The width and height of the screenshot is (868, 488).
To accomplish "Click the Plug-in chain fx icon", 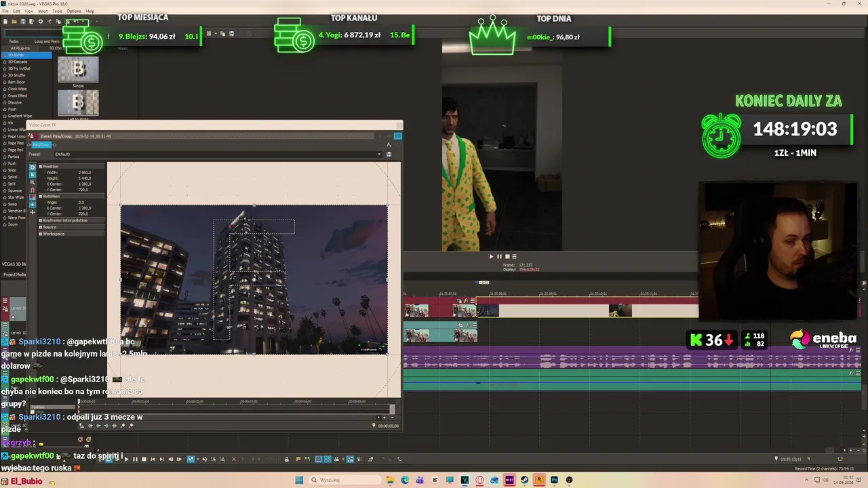I will click(x=389, y=144).
